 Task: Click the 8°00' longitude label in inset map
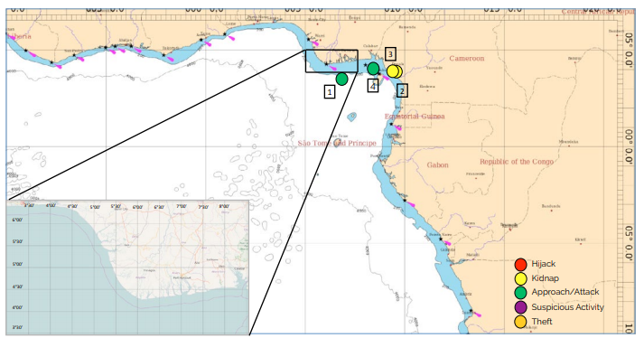tap(224, 207)
